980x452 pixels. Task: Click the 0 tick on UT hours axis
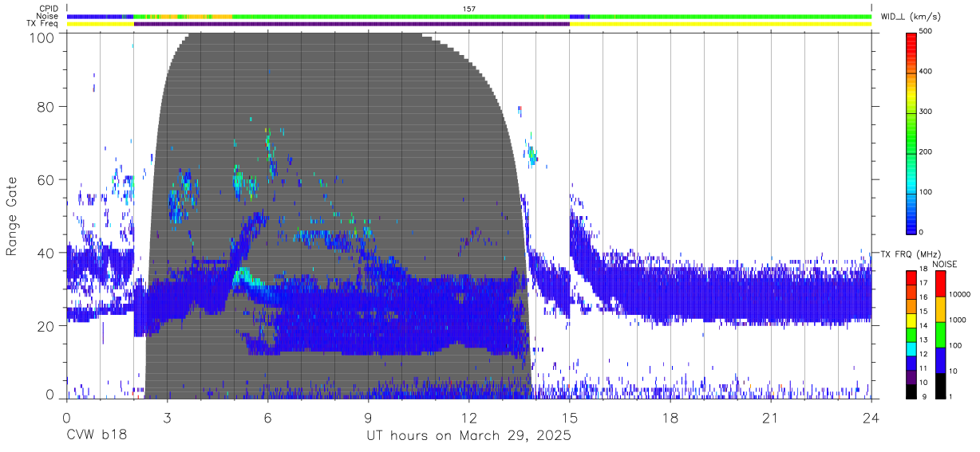coord(66,419)
